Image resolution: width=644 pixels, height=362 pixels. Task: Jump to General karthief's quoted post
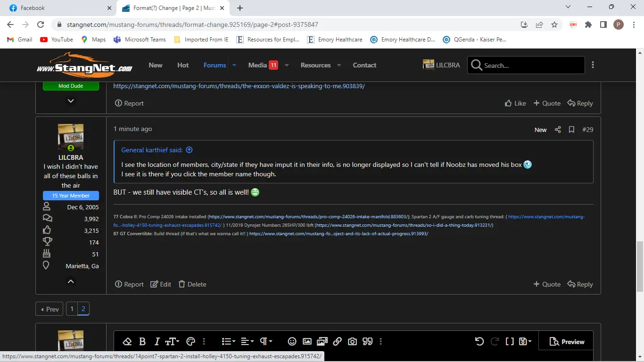coord(189,150)
